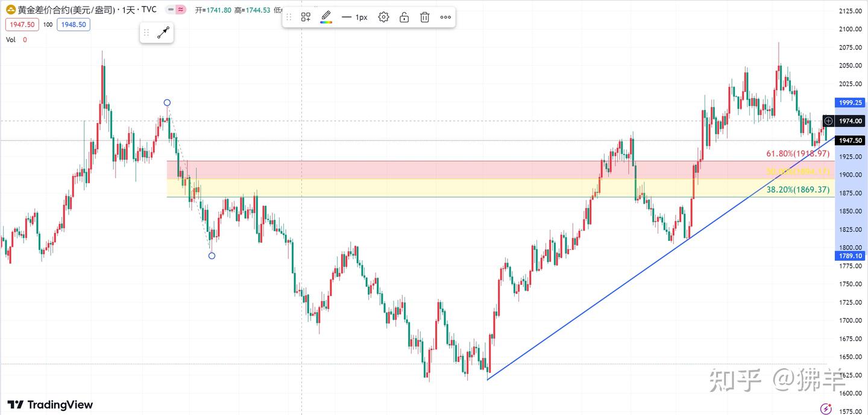Screen dimensions: 868x415
Task: Select the upper blue circle anchor point
Action: pyautogui.click(x=167, y=103)
